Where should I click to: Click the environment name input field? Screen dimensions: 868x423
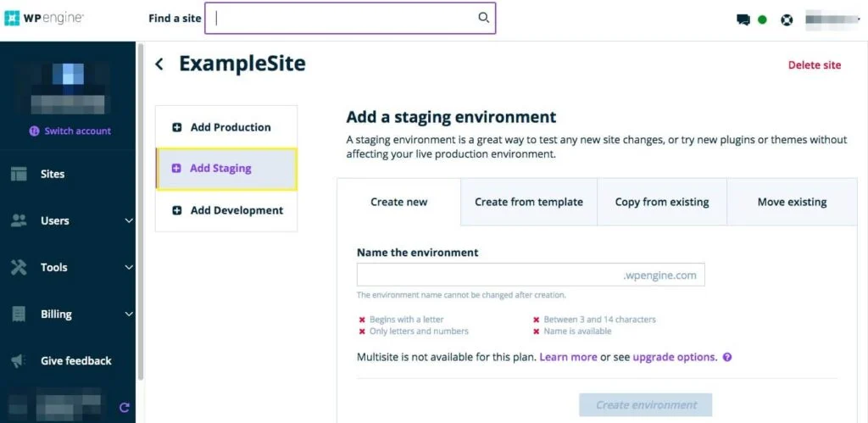pos(531,275)
